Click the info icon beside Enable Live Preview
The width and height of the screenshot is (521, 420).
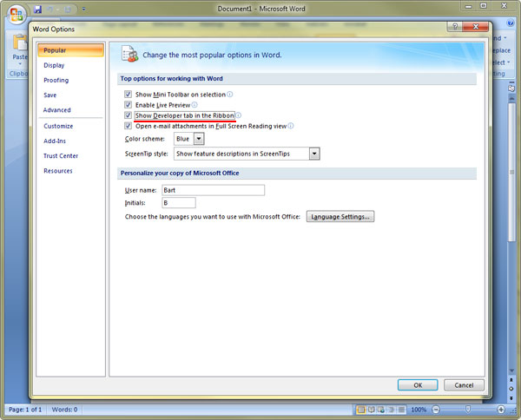click(195, 105)
